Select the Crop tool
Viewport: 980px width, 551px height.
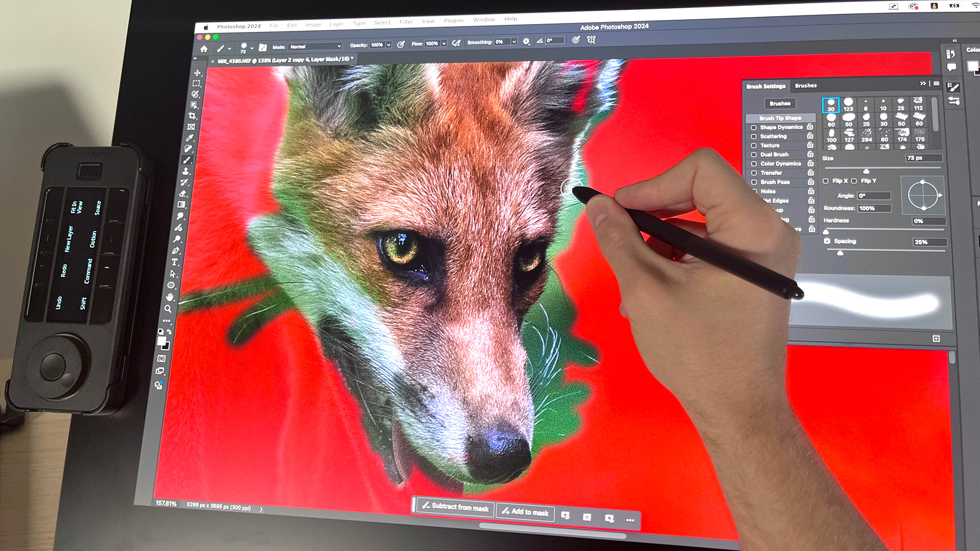(x=193, y=116)
